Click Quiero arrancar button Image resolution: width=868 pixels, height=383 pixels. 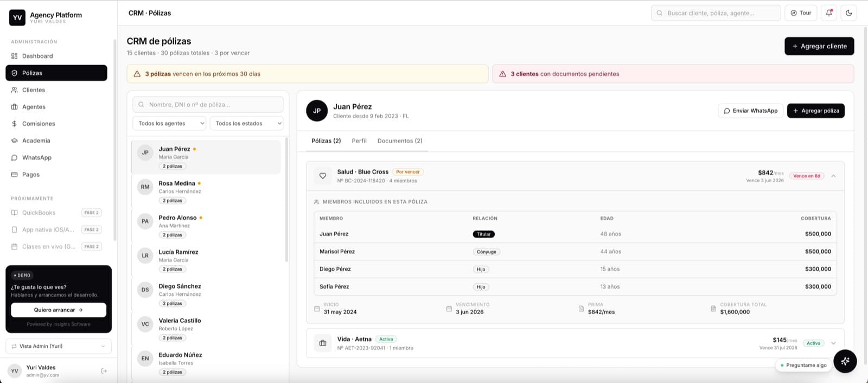click(59, 310)
